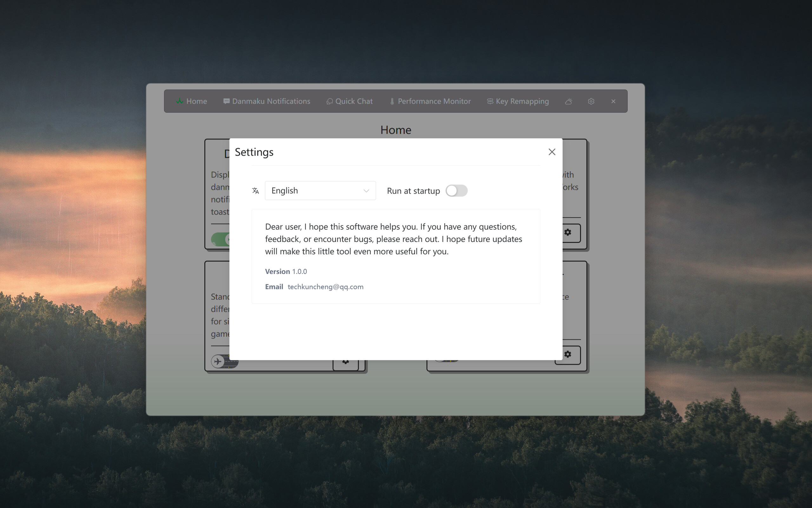
Task: Click the Quick Chat speech icon
Action: click(329, 101)
